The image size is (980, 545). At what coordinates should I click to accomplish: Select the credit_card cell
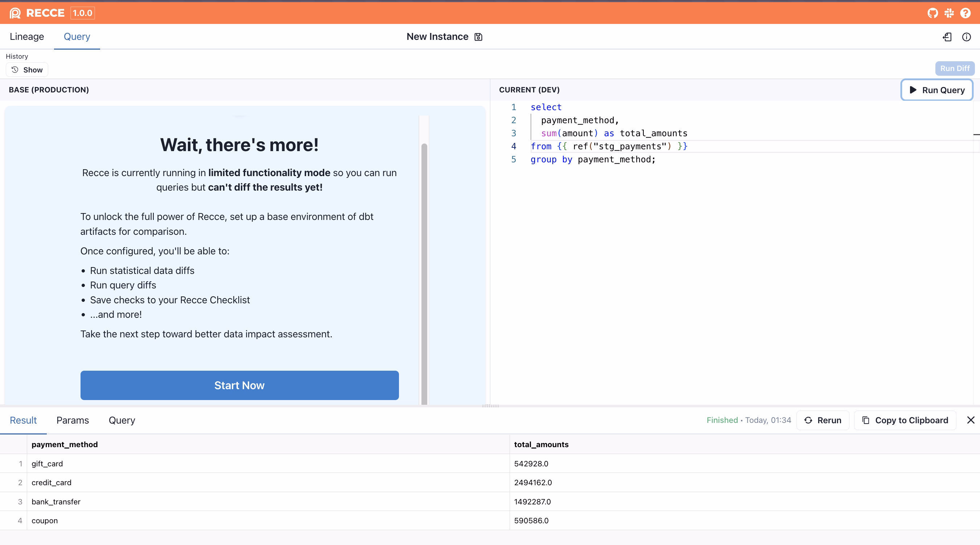[x=268, y=482]
